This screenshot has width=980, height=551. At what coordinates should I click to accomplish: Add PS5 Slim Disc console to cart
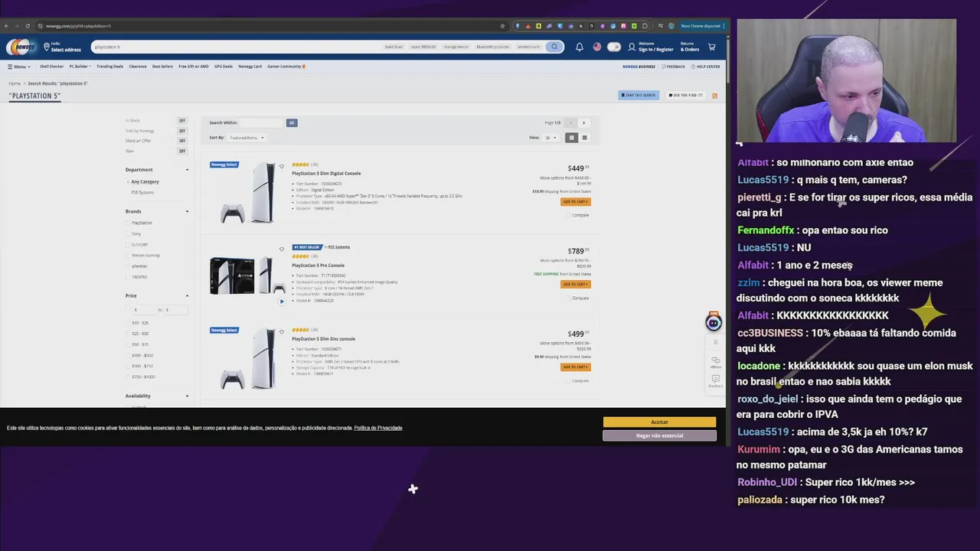click(575, 367)
